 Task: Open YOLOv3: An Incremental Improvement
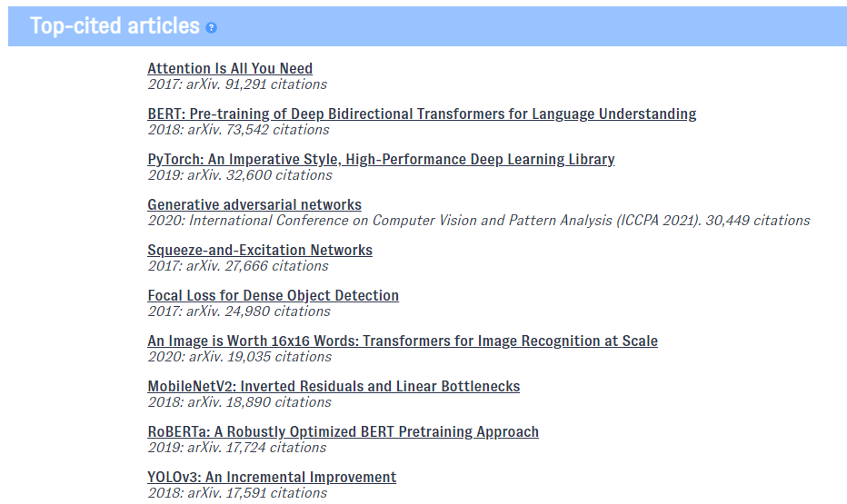[x=272, y=478]
